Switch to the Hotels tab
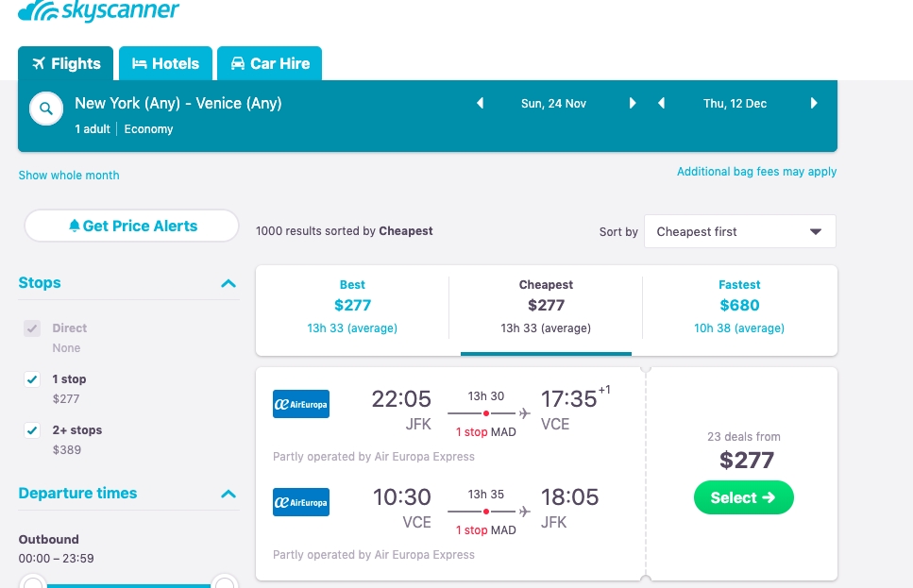This screenshot has height=588, width=913. (x=165, y=64)
